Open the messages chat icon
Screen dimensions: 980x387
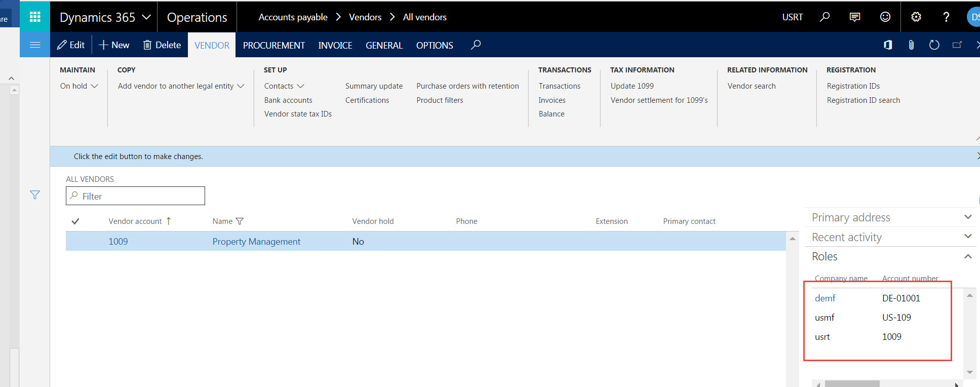click(855, 17)
